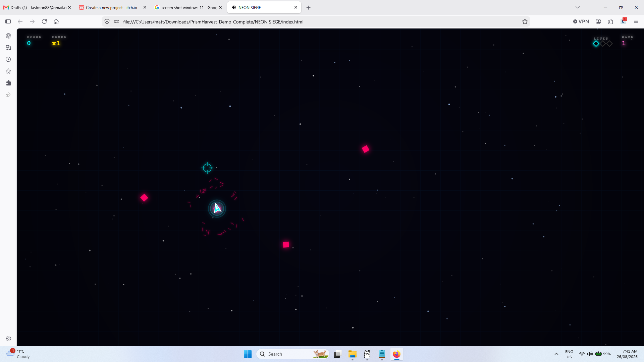
Task: Open a new browser tab
Action: coord(309,7)
